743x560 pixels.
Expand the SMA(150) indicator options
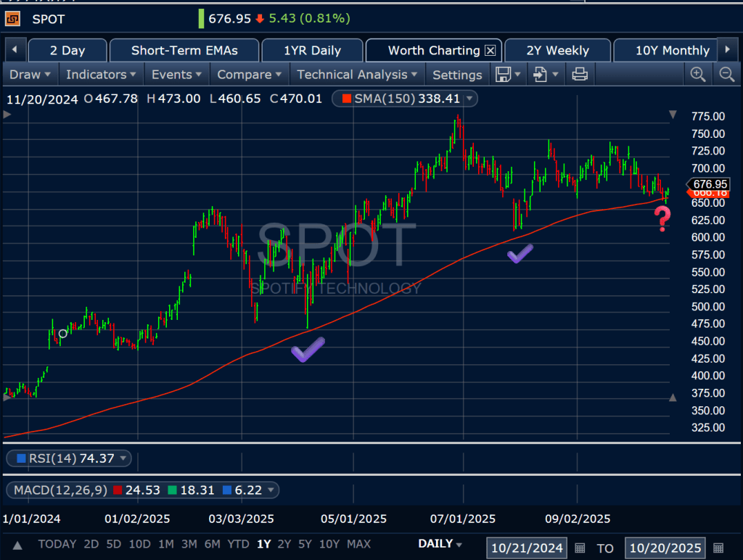click(x=470, y=99)
